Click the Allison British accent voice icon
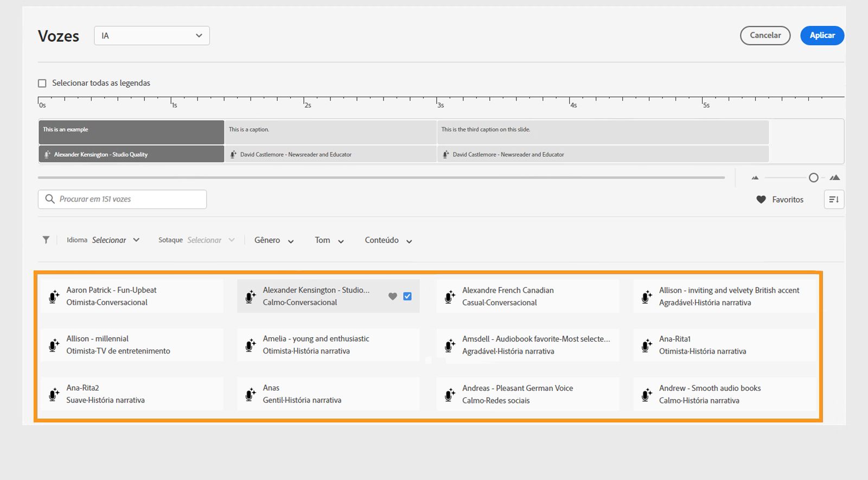The height and width of the screenshot is (480, 868). point(647,296)
